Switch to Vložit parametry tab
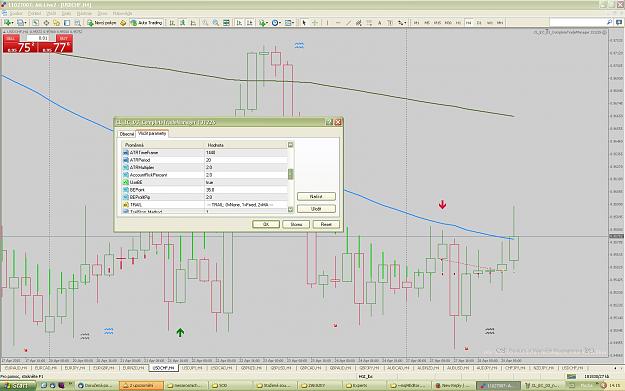The image size is (625, 391). 152,134
